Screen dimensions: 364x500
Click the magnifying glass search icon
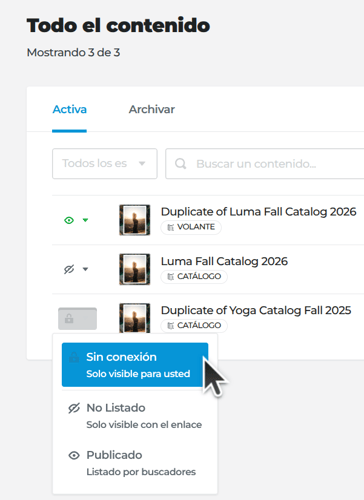click(x=181, y=164)
